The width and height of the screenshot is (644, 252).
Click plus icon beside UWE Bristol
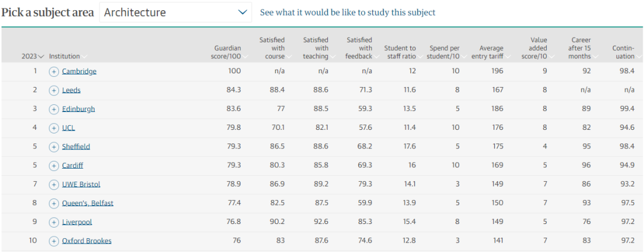pyautogui.click(x=54, y=185)
